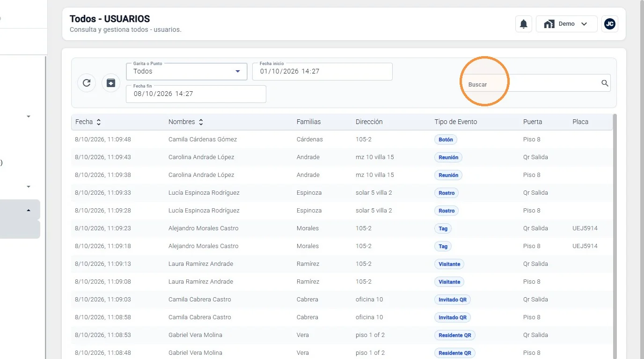This screenshot has height=359, width=644.
Task: Click the archive download icon button
Action: coord(111,83)
